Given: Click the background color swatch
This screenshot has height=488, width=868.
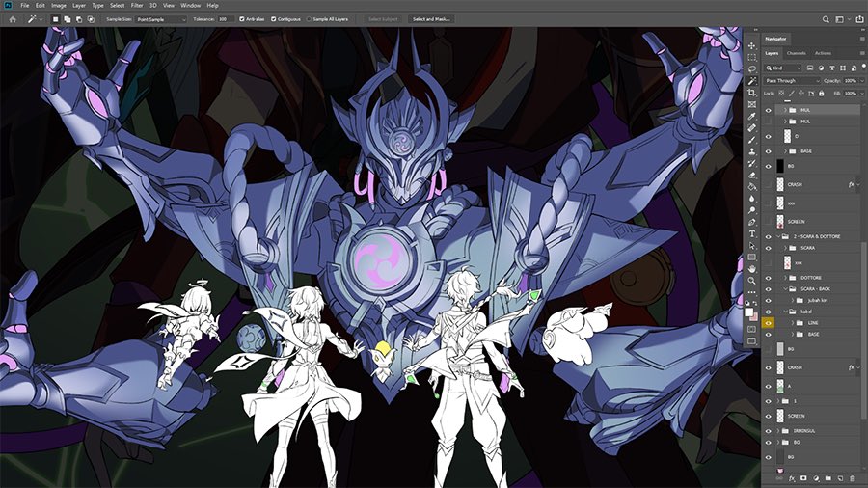Looking at the screenshot, I should (754, 317).
